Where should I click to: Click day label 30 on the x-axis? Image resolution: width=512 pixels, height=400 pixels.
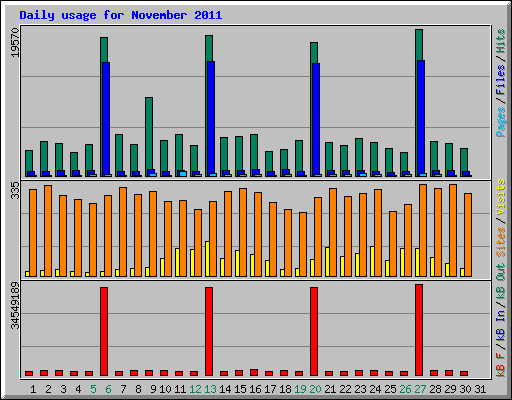point(465,389)
